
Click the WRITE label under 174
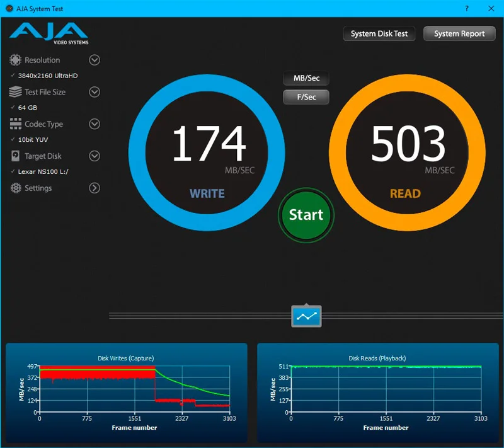[x=207, y=193]
